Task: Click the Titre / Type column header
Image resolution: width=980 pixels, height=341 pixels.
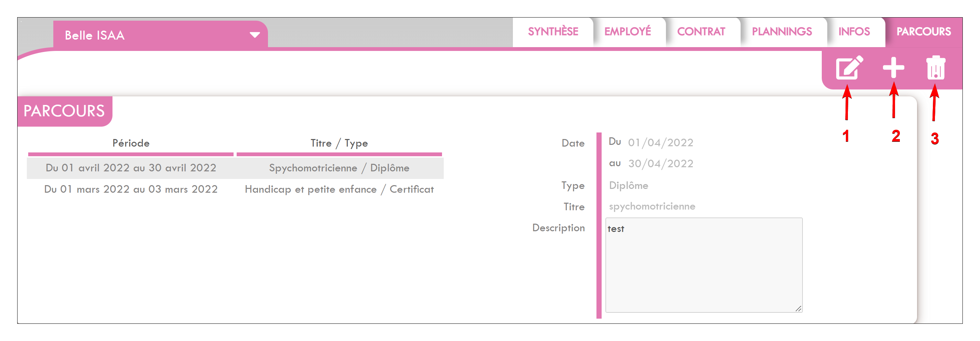Action: pos(339,143)
